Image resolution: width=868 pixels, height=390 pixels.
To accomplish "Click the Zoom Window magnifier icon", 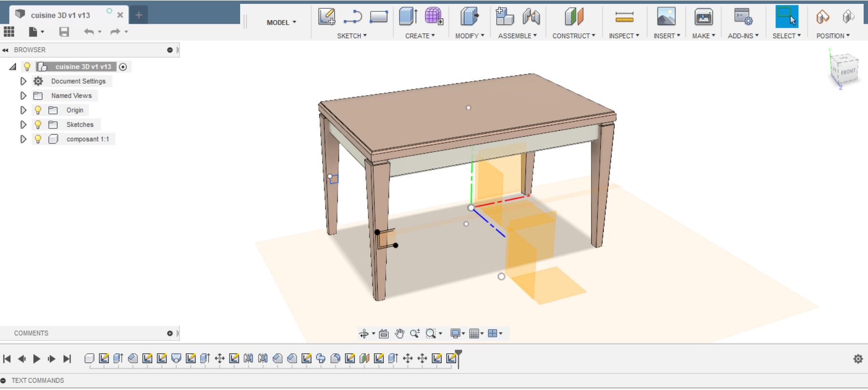I will 430,334.
